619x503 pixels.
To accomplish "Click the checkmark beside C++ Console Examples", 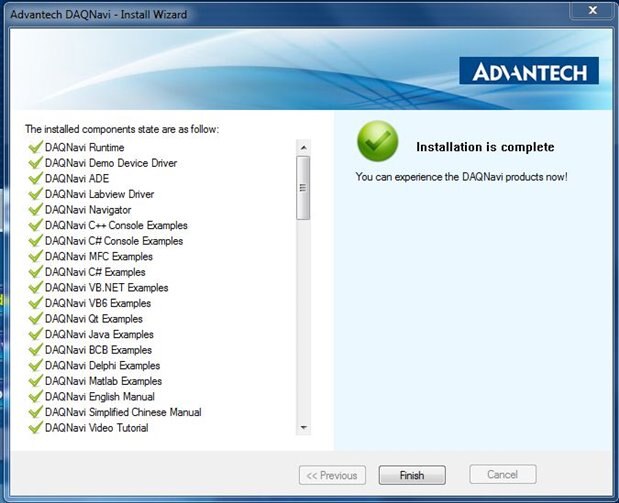I will tap(35, 225).
